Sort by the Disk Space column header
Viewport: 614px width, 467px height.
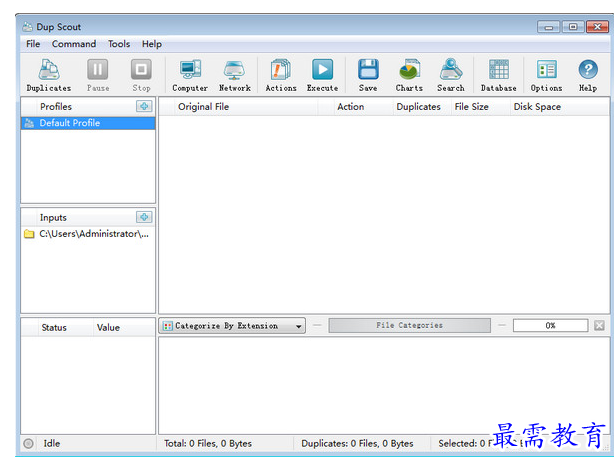pos(537,106)
